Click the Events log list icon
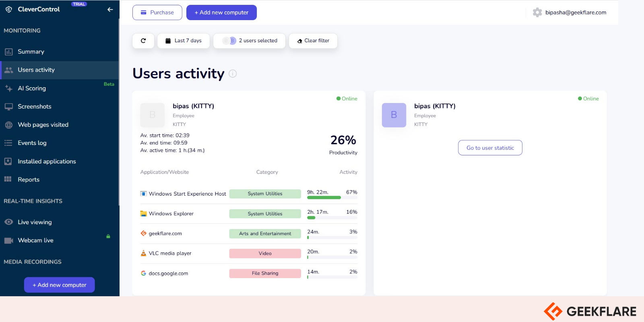The image size is (644, 322). pos(8,143)
